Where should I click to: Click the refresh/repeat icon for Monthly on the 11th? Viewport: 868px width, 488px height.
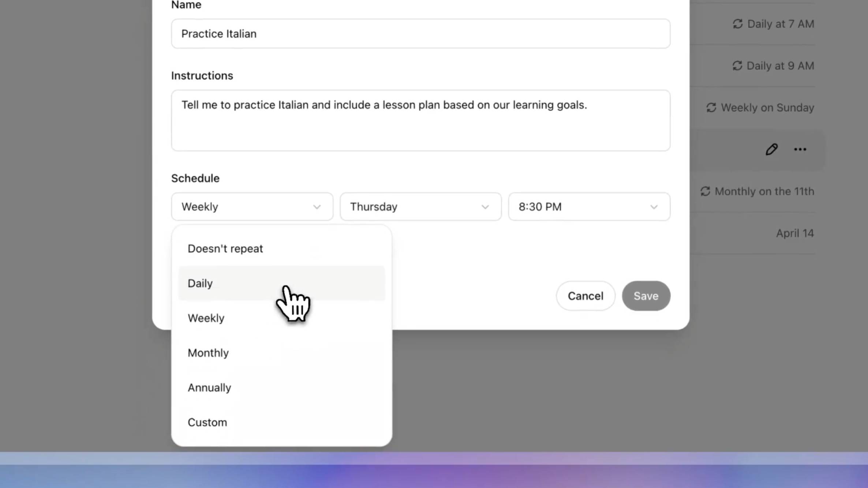tap(707, 191)
